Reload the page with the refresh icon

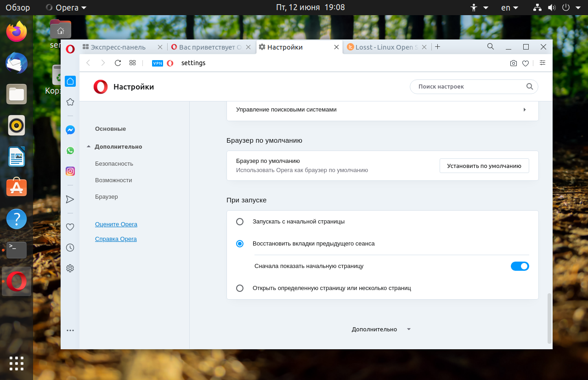[x=118, y=63]
